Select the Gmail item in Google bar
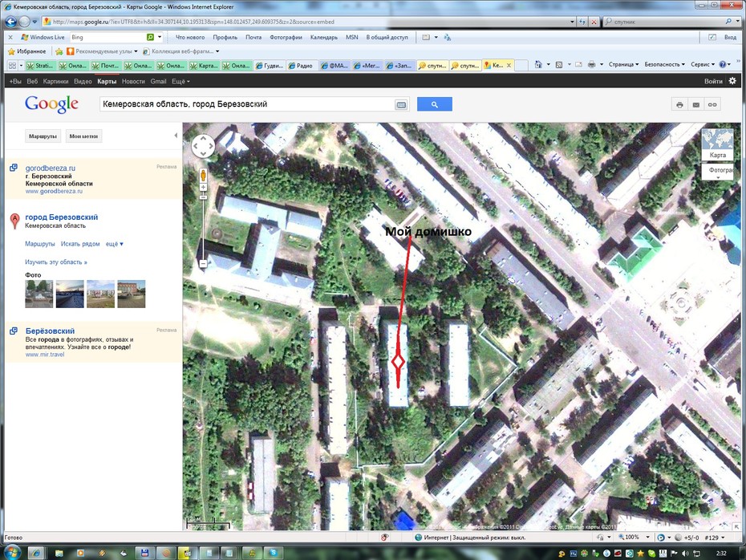The image size is (746, 560). pos(159,81)
